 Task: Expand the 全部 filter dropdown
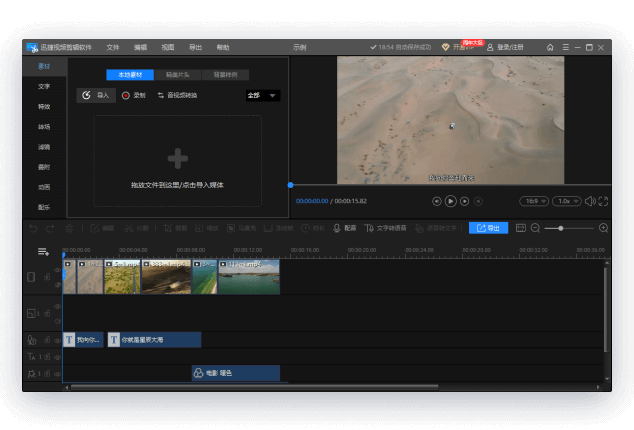coord(263,95)
